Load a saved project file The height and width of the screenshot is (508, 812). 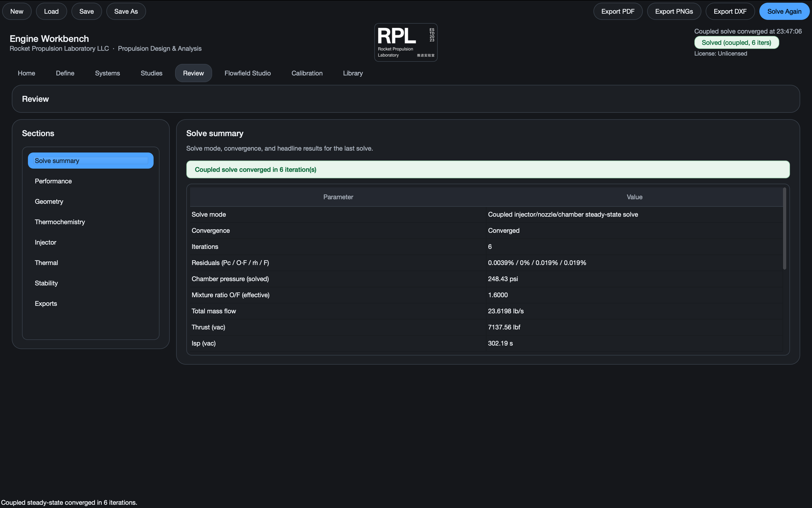(x=51, y=12)
